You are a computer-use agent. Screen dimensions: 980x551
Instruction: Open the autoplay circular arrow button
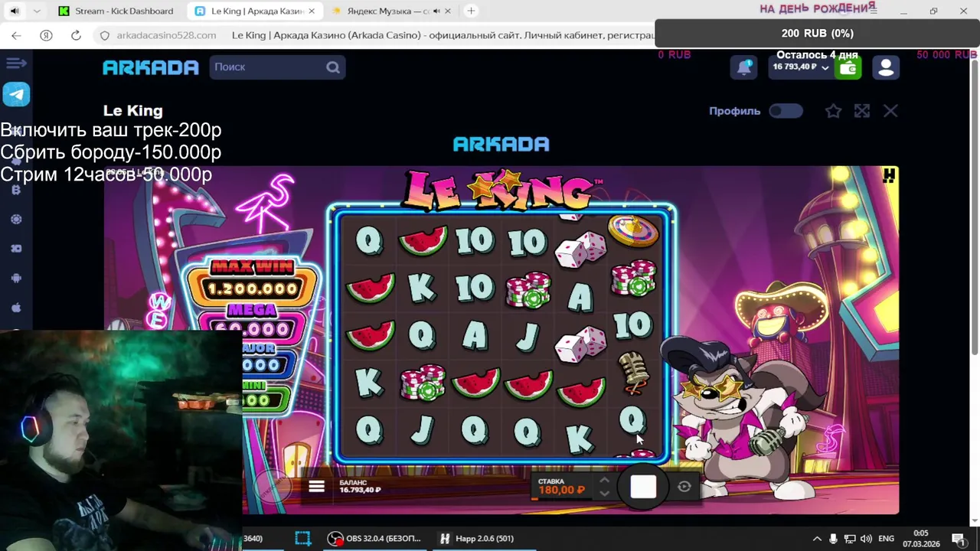coord(684,487)
